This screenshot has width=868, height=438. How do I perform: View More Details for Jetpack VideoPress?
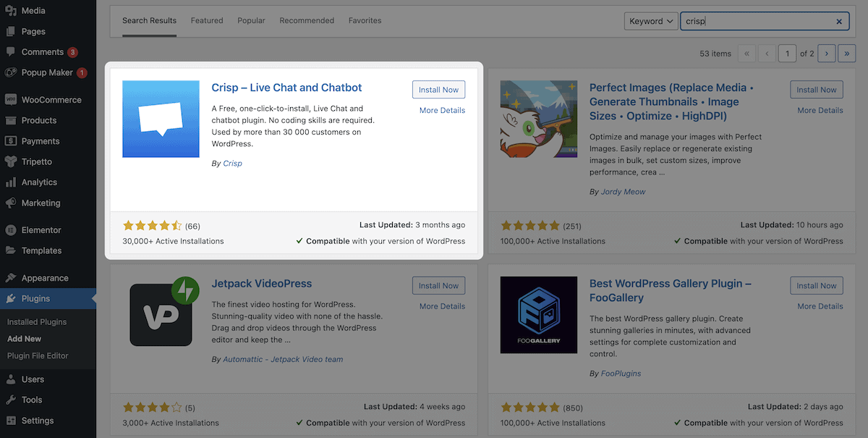pos(442,306)
